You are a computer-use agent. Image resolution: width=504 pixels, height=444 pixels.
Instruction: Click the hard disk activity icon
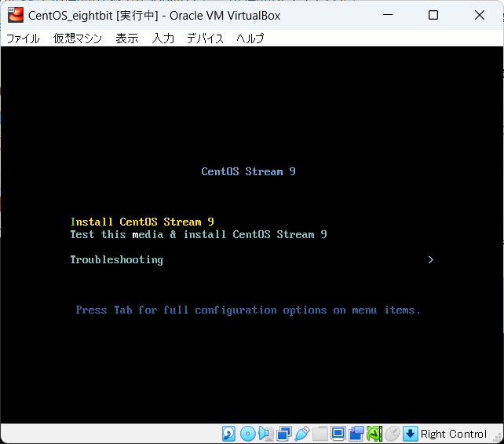click(x=229, y=434)
